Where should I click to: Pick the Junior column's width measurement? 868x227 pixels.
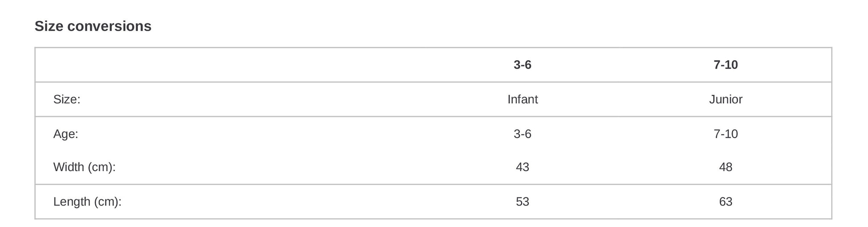[725, 167]
